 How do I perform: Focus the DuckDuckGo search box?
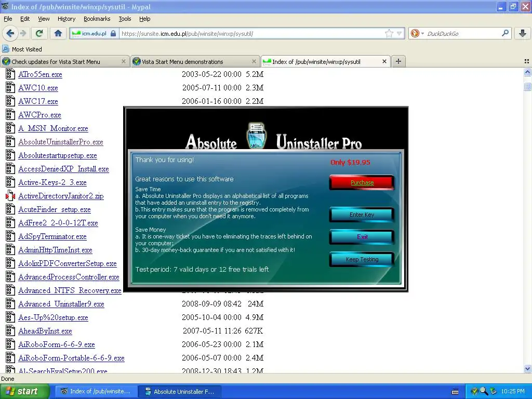point(463,33)
